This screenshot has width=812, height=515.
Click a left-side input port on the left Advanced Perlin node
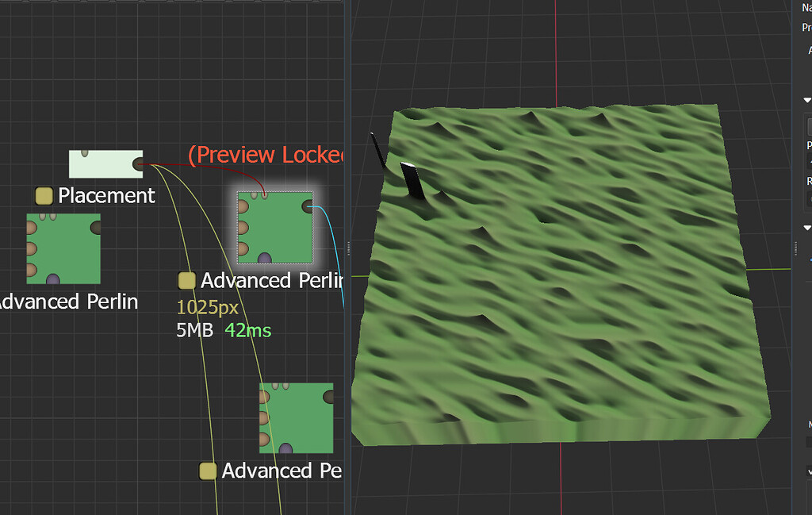point(32,227)
